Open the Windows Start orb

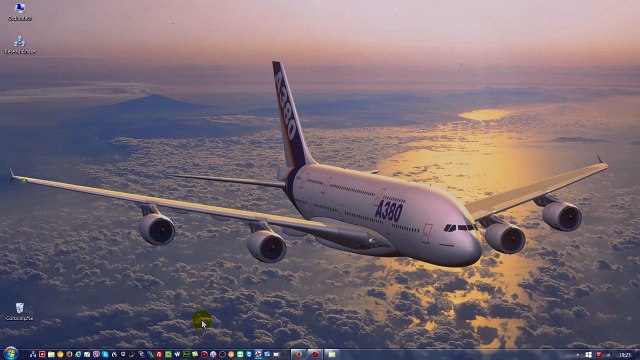11,353
